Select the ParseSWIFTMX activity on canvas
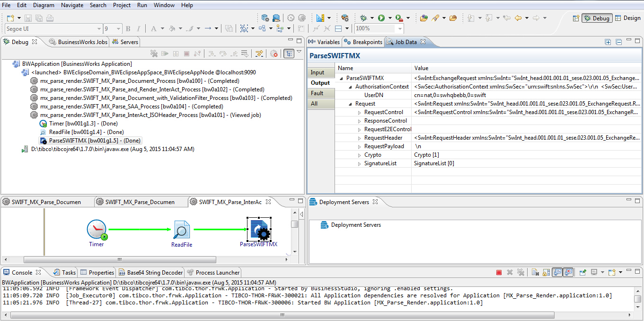Image resolution: width=644 pixels, height=321 pixels. point(259,230)
